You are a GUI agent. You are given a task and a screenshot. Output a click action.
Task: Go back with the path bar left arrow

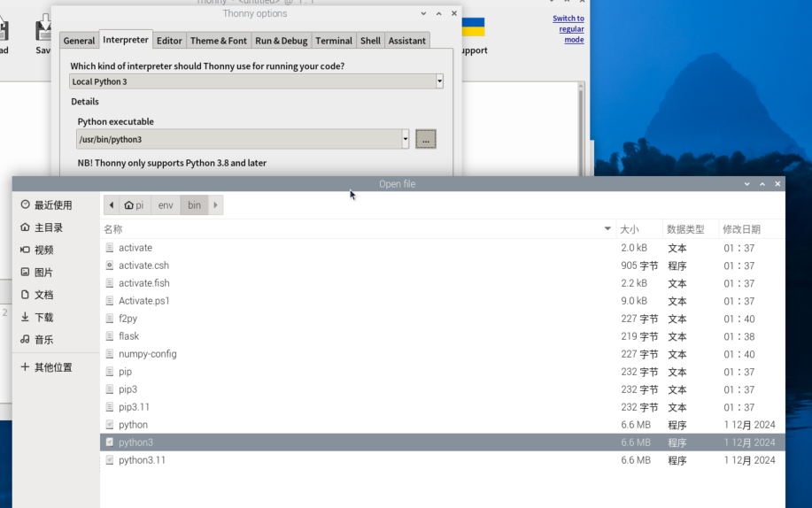[112, 205]
